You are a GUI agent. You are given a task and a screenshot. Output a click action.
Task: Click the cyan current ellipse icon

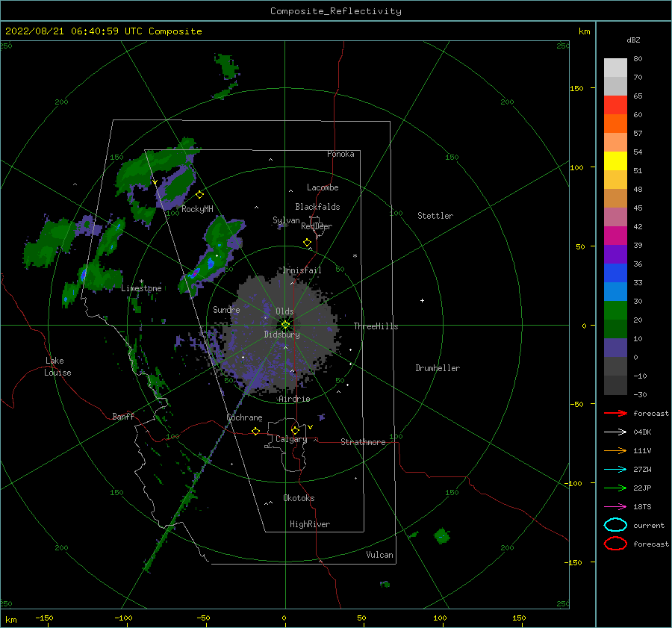tap(615, 525)
